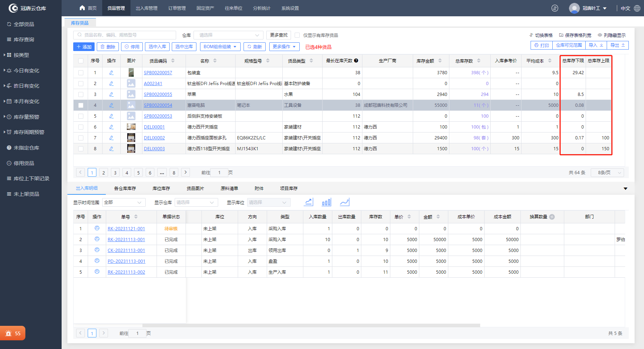
Task: Tick the checkbox for row 1 包装盒
Action: click(81, 73)
